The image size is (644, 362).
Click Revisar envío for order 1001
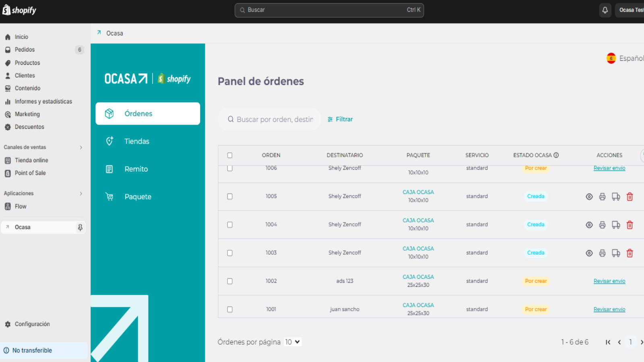(609, 309)
